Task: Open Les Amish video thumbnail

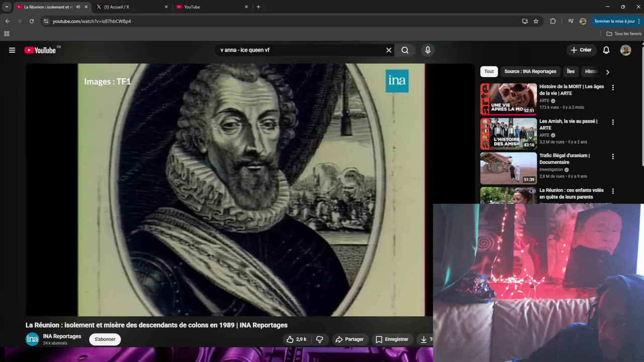Action: [509, 134]
